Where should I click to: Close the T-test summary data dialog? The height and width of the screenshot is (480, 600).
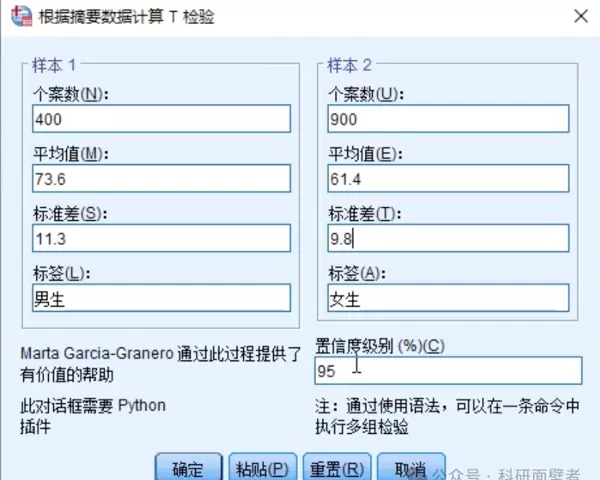tap(579, 17)
